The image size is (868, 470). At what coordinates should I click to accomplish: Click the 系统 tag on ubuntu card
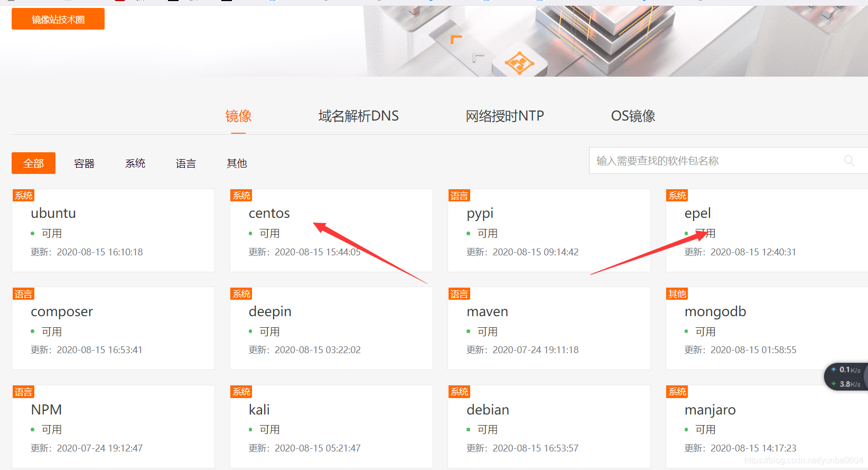pyautogui.click(x=24, y=196)
